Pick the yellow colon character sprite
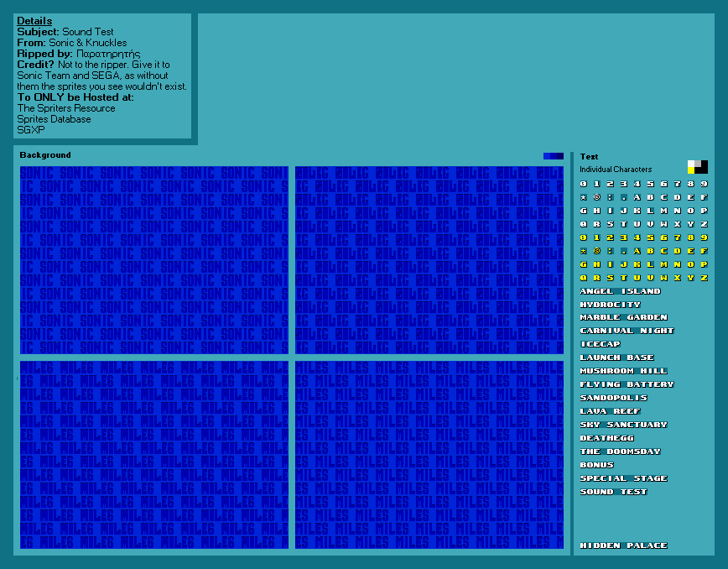The image size is (728, 569). 611,251
